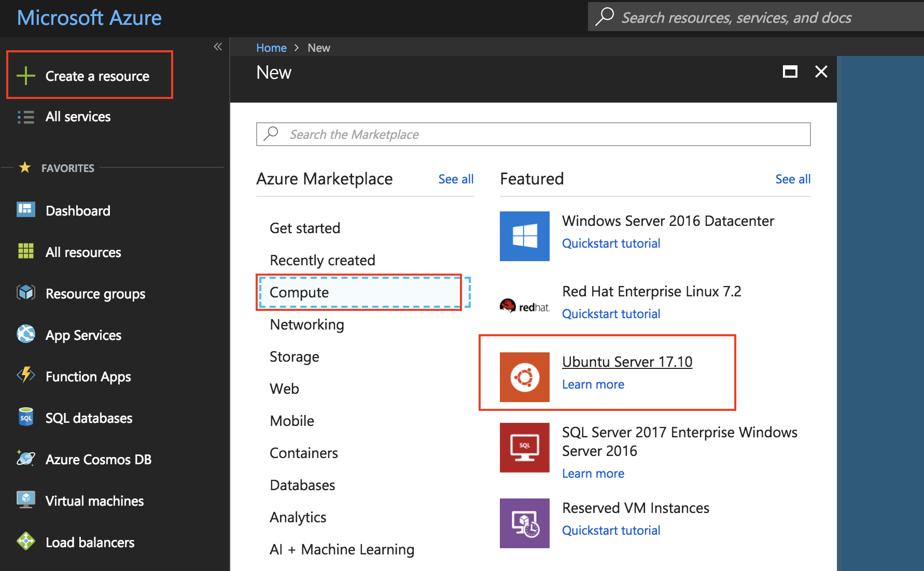The width and height of the screenshot is (924, 571).
Task: Select the Analytics category
Action: point(298,517)
